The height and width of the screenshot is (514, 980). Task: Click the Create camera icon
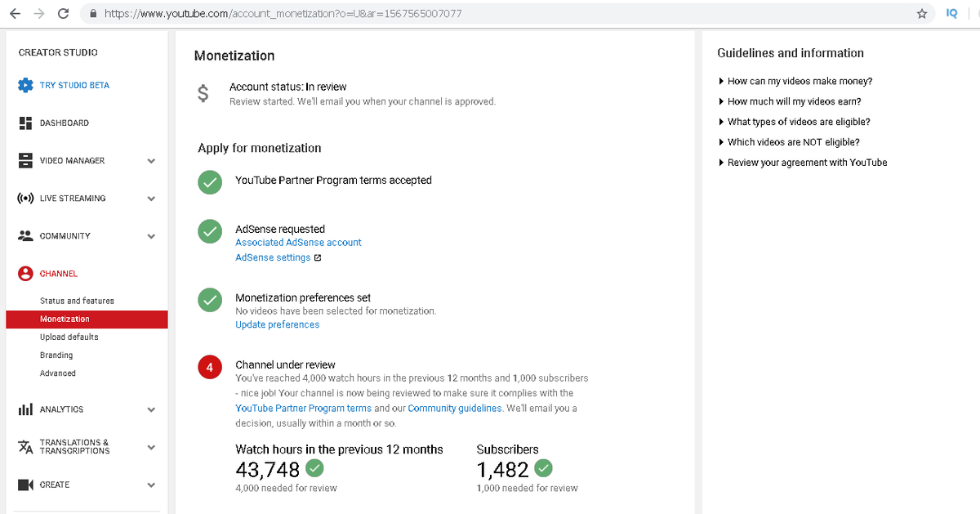[25, 485]
